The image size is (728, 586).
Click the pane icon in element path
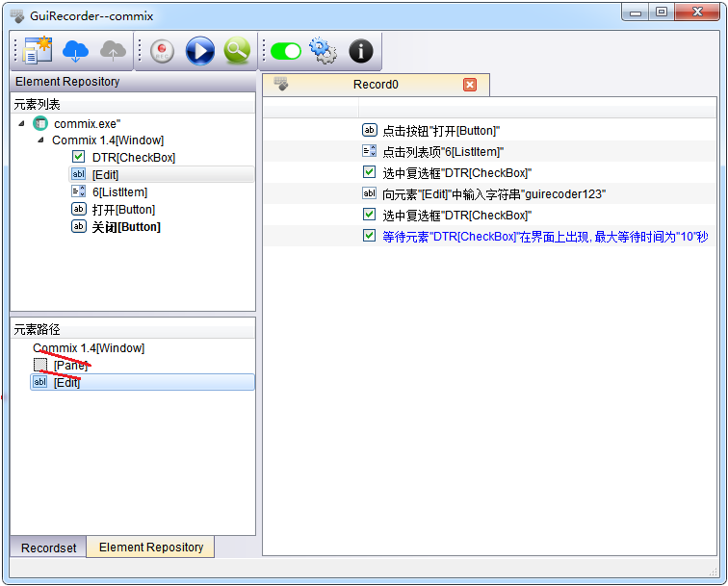click(x=40, y=365)
